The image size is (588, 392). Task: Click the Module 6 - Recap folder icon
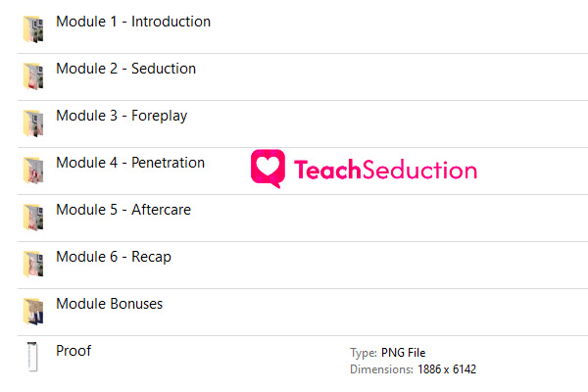(x=33, y=264)
